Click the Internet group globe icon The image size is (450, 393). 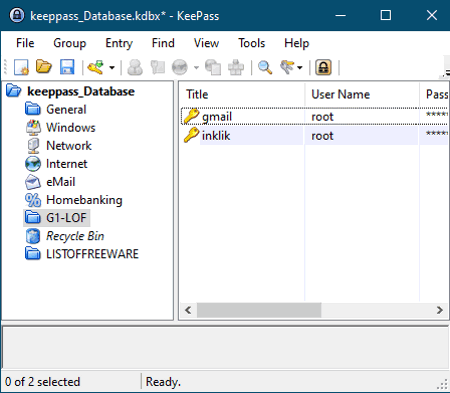click(x=33, y=164)
